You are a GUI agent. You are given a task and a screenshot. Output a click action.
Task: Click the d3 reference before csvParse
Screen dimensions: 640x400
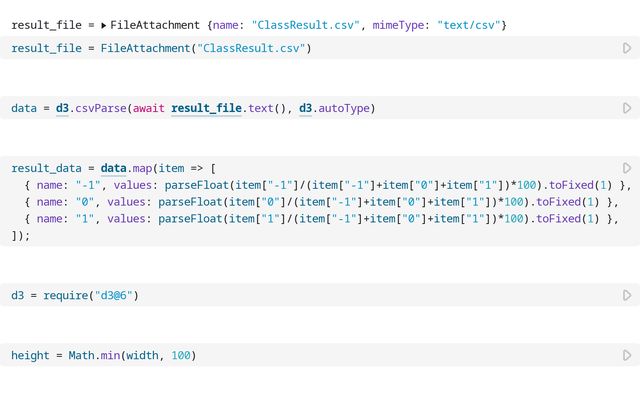[62, 108]
